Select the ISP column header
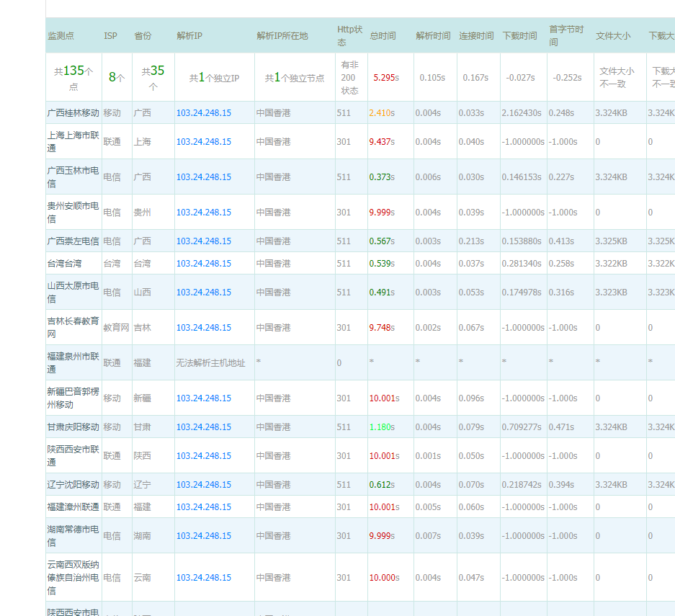The width and height of the screenshot is (675, 616). tap(110, 35)
